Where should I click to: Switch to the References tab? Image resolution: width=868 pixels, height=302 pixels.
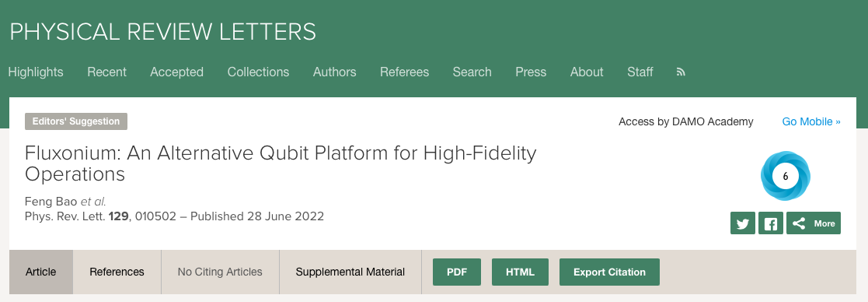[117, 272]
